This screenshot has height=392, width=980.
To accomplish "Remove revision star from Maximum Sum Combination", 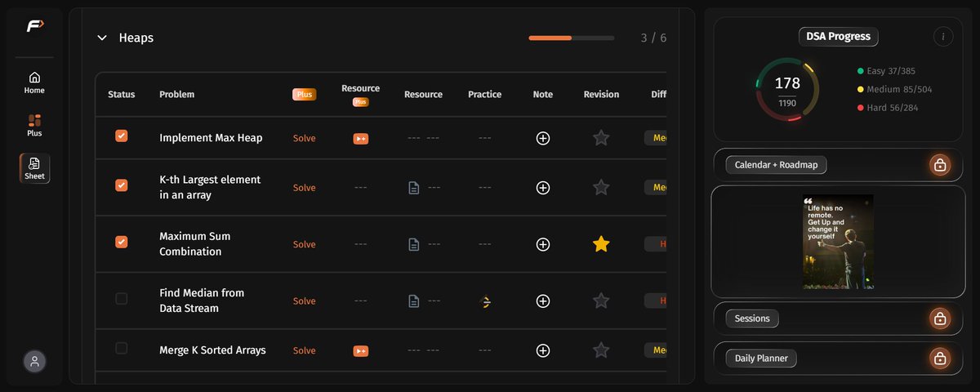I will 601,243.
